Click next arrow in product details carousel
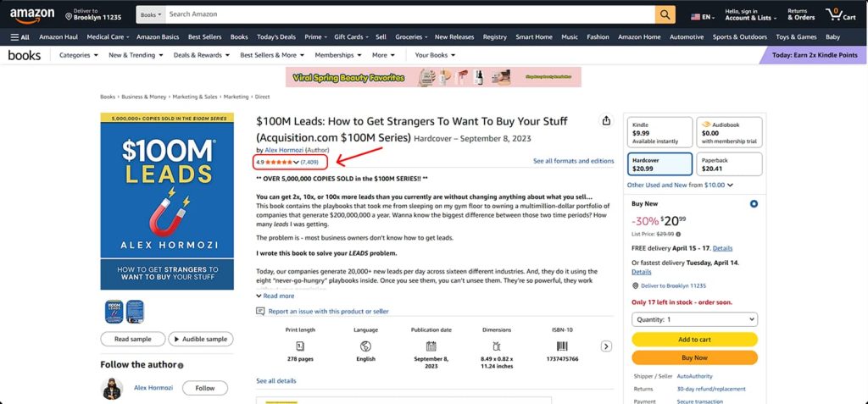 tap(606, 346)
